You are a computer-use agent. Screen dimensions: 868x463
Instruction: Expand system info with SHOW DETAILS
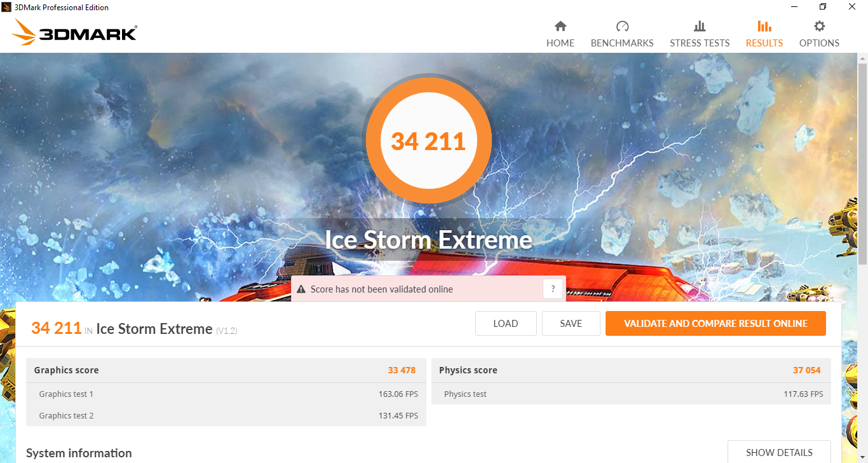point(779,452)
